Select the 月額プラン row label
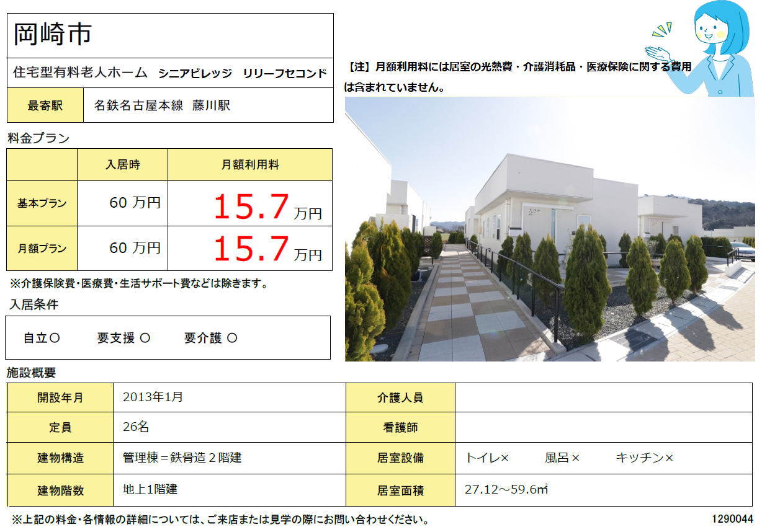Viewport: 762px width, 532px height. point(42,249)
